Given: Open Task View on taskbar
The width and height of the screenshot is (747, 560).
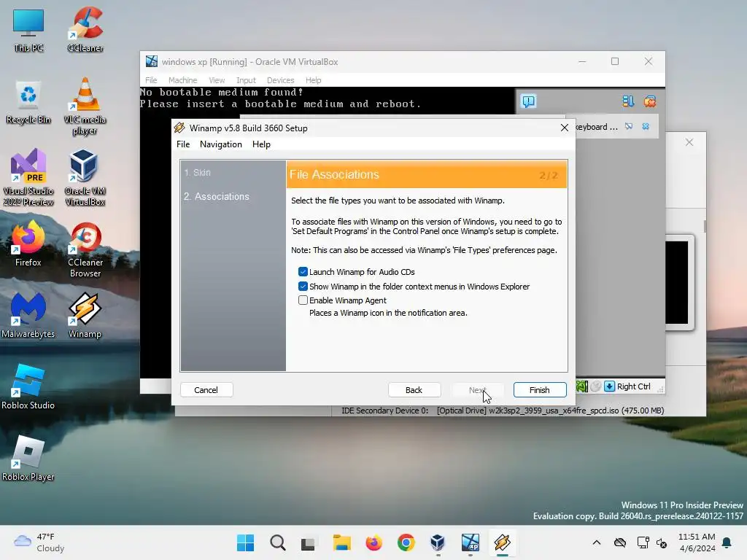Looking at the screenshot, I should pos(309,542).
